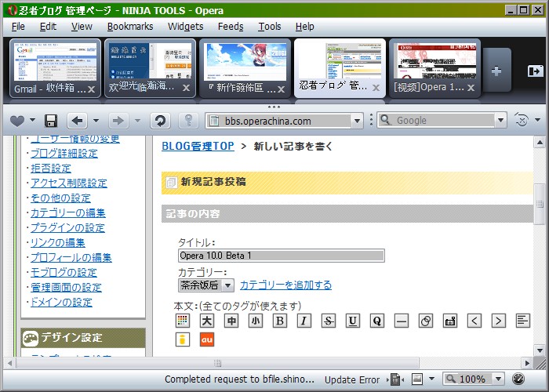This screenshot has width=549, height=392.
Task: Click the save floppy disk icon
Action: coord(51,121)
